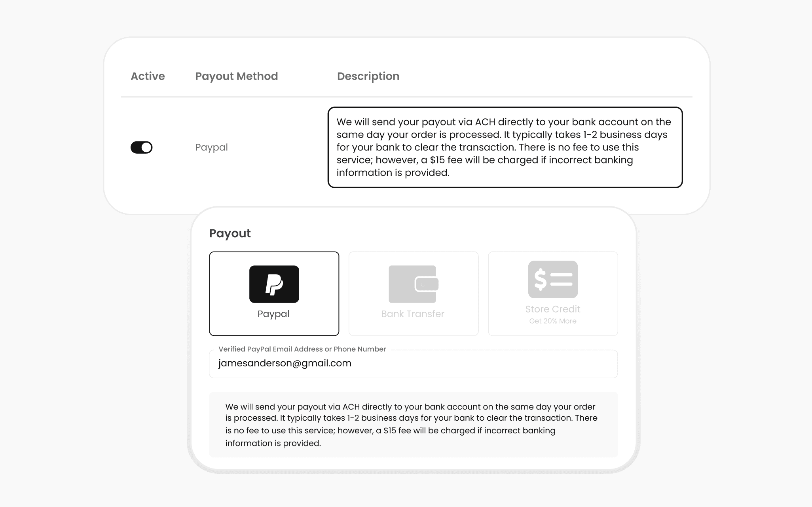Screen dimensions: 812x507
Task: Click the Payout Method column header
Action: [237, 76]
